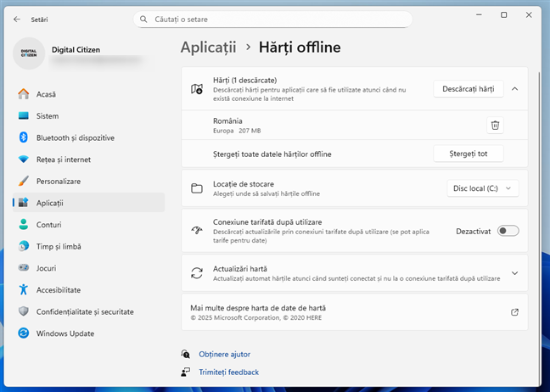
Task: Collapse the Hărți section chevron
Action: [514, 88]
